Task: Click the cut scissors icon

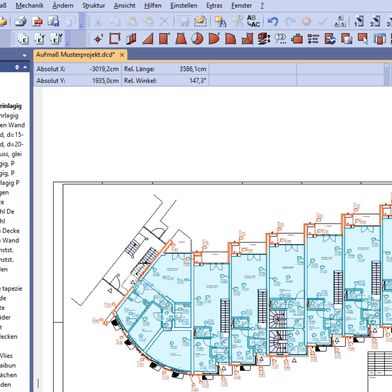Action: [98, 22]
